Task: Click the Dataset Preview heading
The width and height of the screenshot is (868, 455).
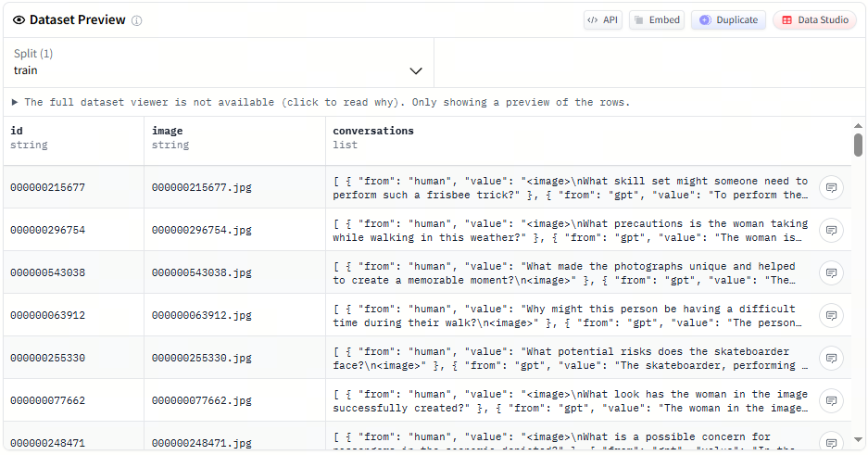Action: [x=78, y=20]
